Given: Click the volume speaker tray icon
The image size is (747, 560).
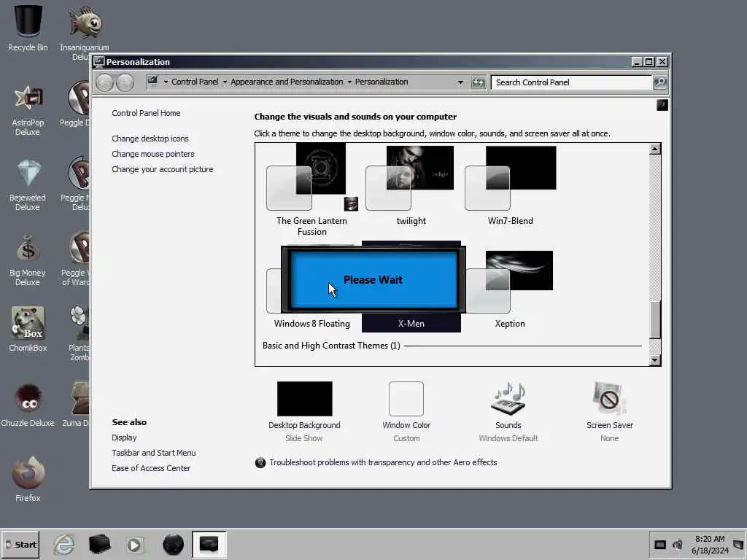Looking at the screenshot, I should coord(678,544).
